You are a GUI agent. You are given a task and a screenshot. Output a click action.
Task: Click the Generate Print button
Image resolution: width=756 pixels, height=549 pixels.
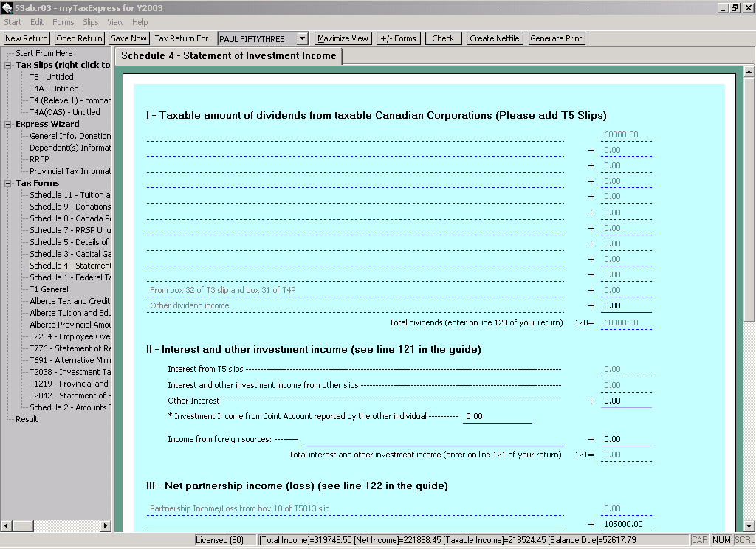[557, 38]
